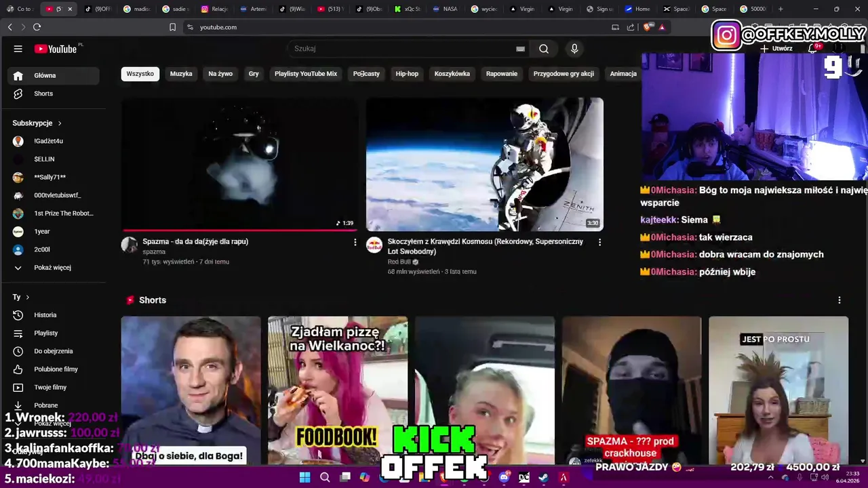The image size is (868, 488).
Task: Open Shorts shelf three-dot options
Action: point(840,300)
